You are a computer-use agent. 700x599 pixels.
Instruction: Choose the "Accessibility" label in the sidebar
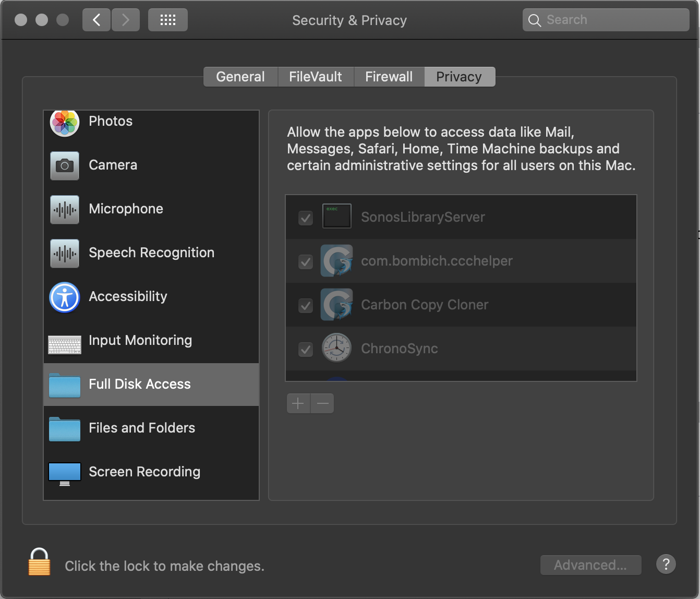click(x=128, y=296)
